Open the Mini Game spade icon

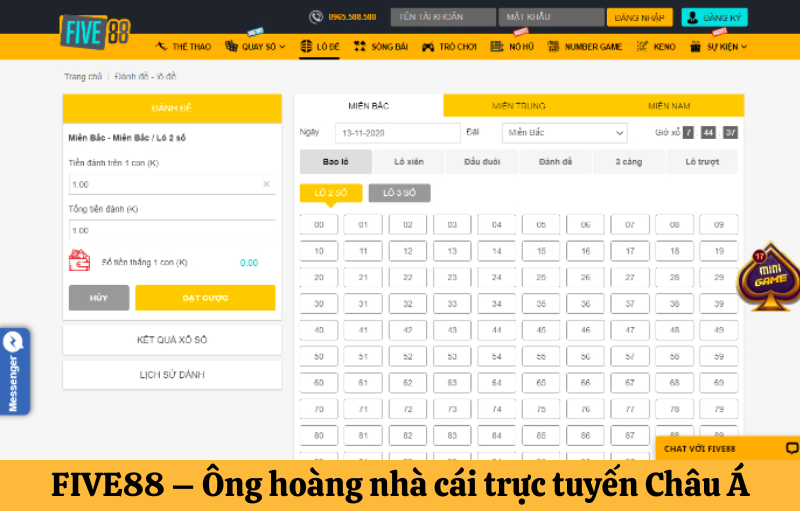pyautogui.click(x=768, y=277)
